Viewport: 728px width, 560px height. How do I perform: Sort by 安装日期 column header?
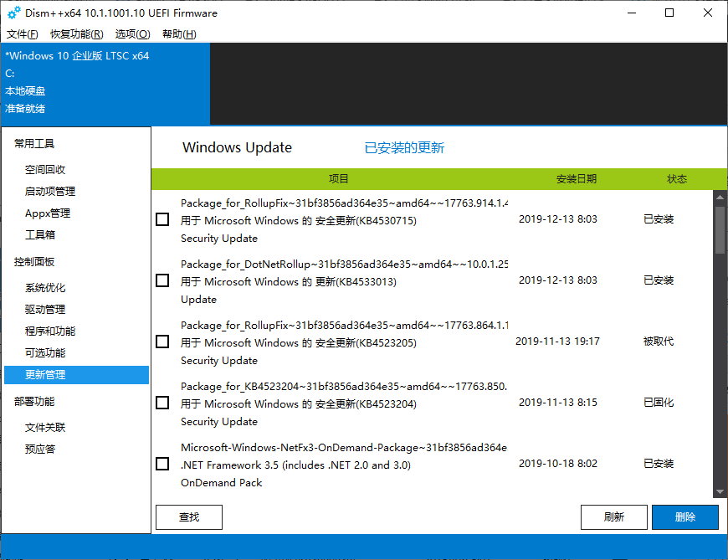click(x=577, y=179)
